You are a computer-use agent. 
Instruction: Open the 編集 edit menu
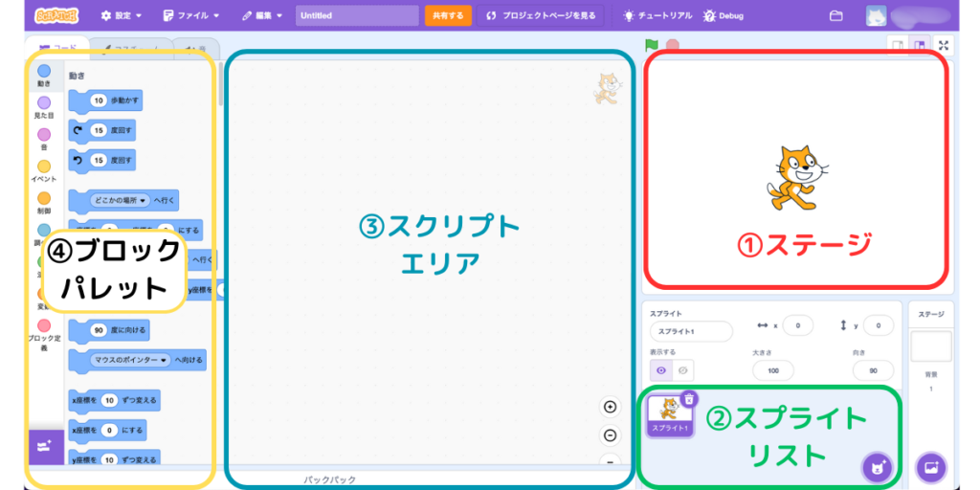(x=262, y=15)
